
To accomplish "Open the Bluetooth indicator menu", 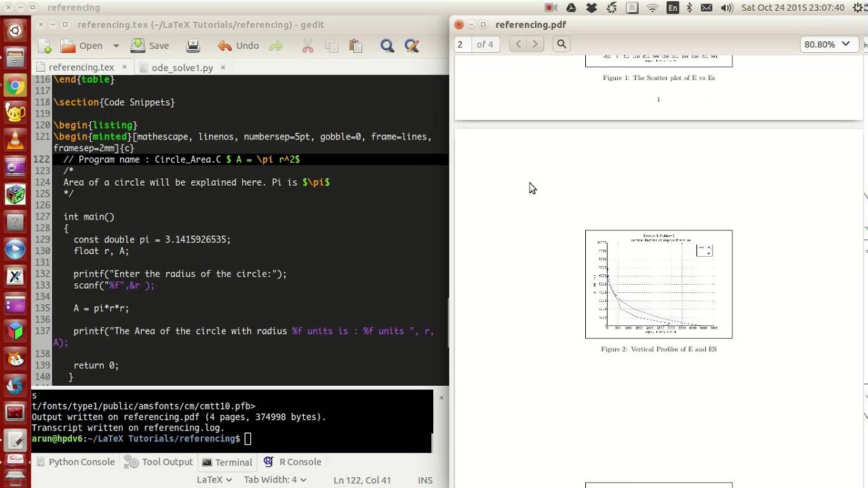I will pos(690,7).
